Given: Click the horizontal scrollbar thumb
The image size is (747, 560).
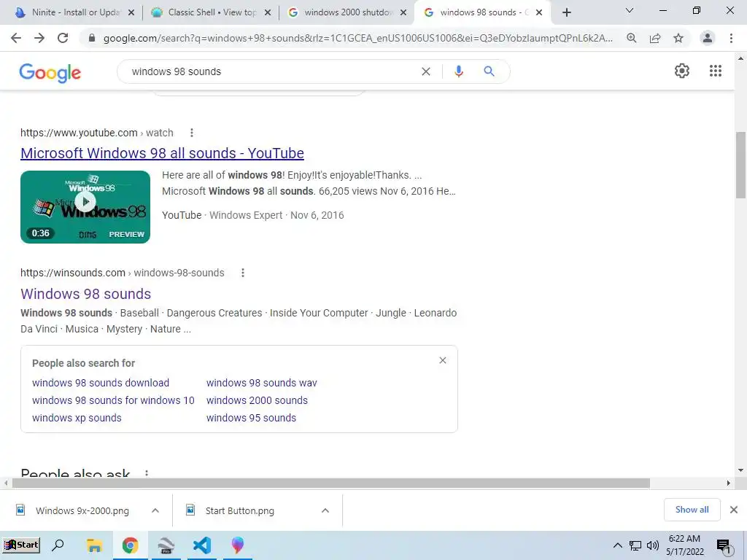Looking at the screenshot, I should point(331,483).
